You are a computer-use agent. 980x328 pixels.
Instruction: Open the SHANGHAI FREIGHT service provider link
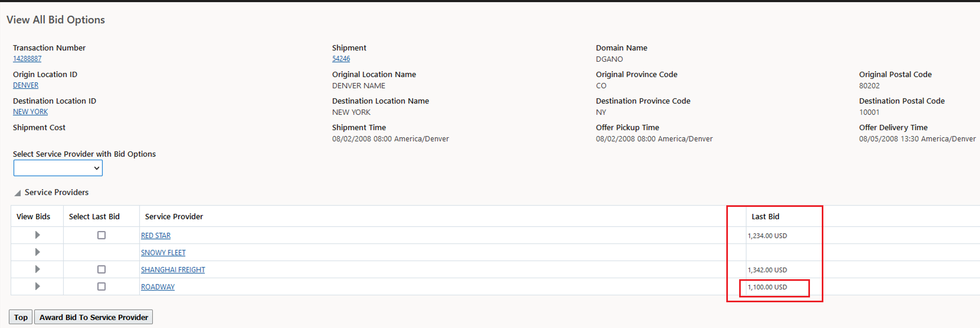pos(173,270)
